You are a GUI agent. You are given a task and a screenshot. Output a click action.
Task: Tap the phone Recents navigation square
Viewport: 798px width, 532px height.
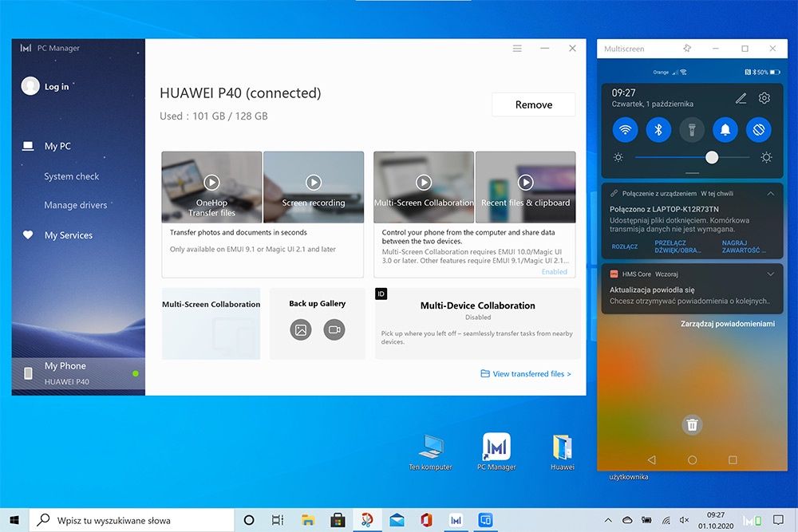733,459
